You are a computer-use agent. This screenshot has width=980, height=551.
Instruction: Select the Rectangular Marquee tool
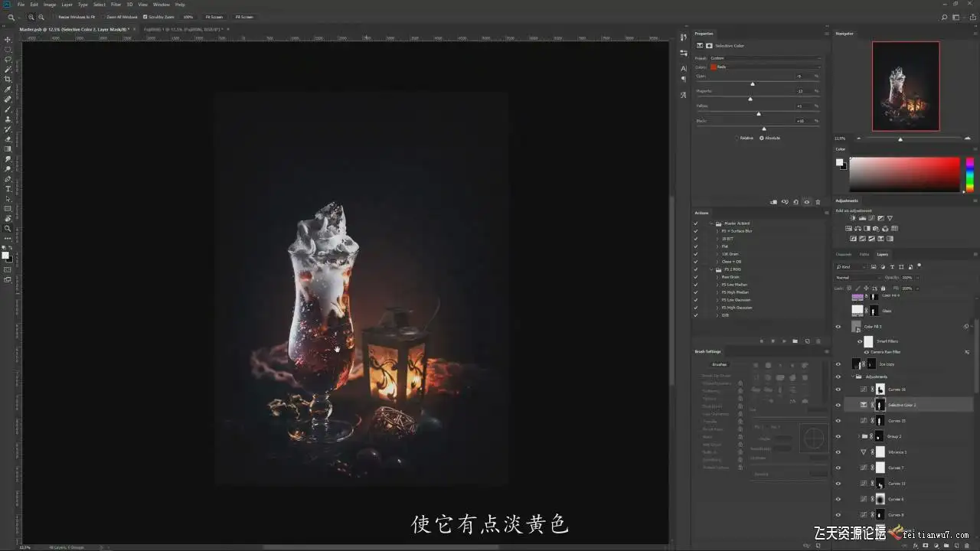(x=8, y=50)
